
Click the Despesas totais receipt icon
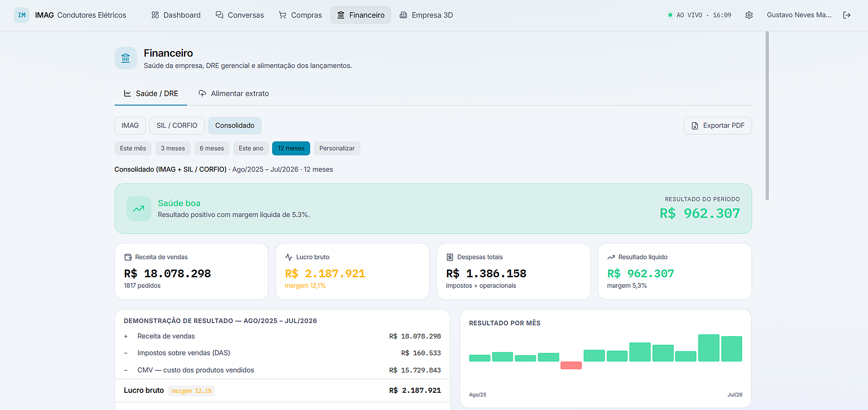(450, 257)
